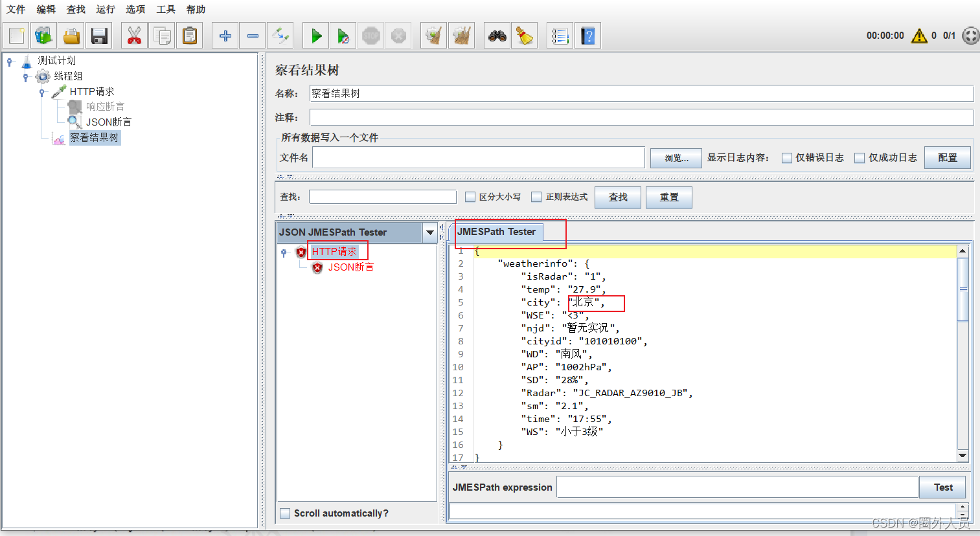Viewport: 980px width, 536px height.
Task: Collapse the 测试计划 tree node
Action: (x=10, y=61)
